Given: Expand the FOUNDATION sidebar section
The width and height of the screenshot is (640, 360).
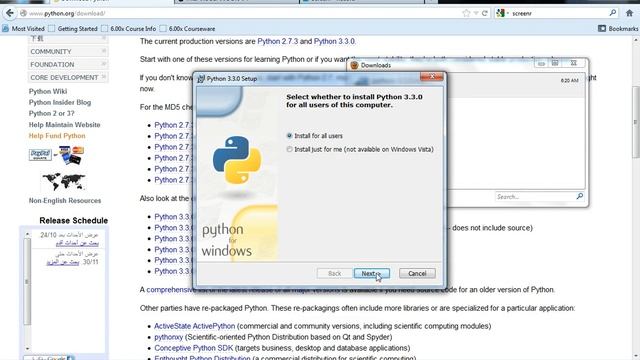Looking at the screenshot, I should click(x=68, y=64).
